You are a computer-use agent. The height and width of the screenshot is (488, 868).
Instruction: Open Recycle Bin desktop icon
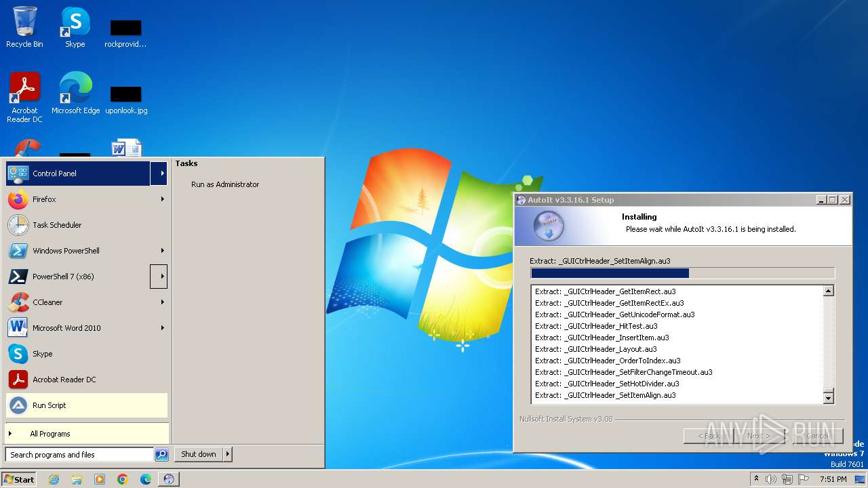click(x=24, y=27)
